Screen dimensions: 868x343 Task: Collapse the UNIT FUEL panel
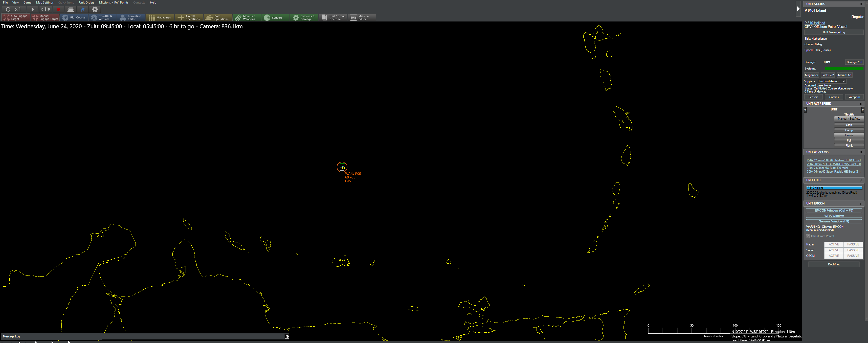pos(861,180)
